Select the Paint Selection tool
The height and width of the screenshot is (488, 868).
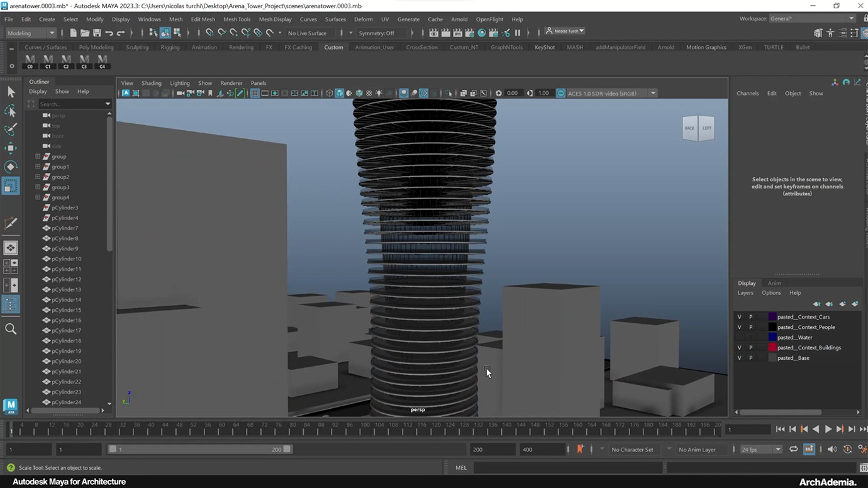click(11, 129)
